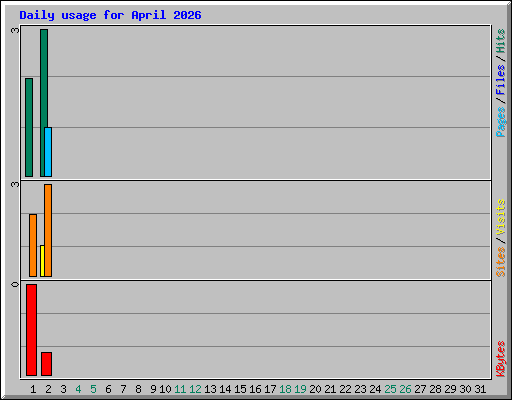The image size is (512, 400).
Task: Click the large red KBytes bar for day 1
Action: [31, 330]
